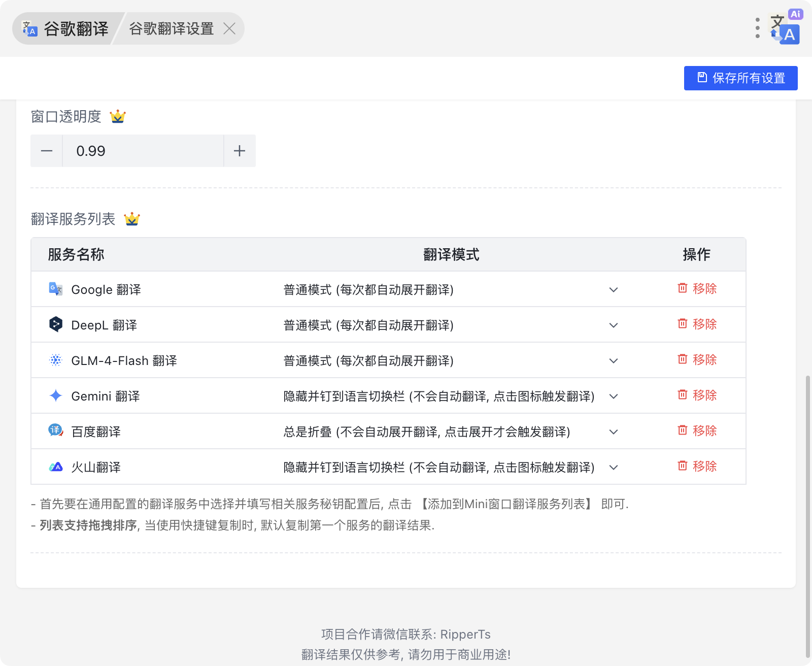Screen dimensions: 812x666
Task: Click the 操作 column header
Action: tap(697, 254)
